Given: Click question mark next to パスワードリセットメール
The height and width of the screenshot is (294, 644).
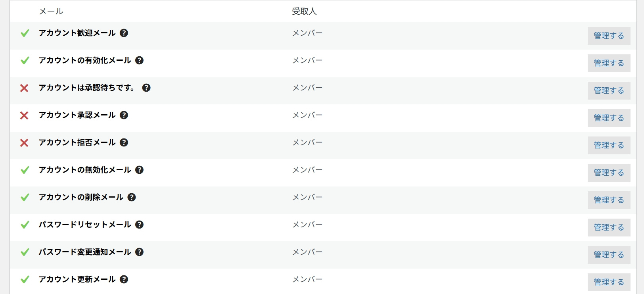Looking at the screenshot, I should coord(139,225).
